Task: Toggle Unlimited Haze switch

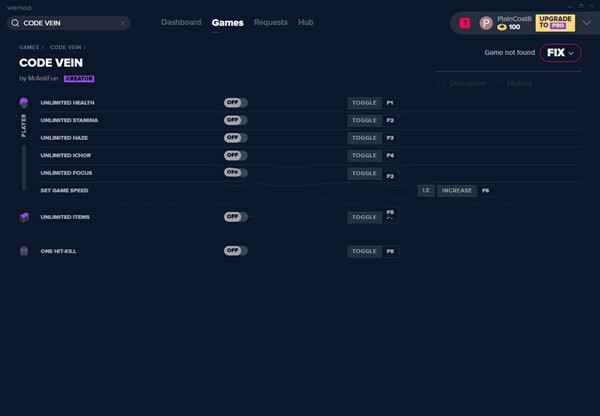Action: point(236,138)
